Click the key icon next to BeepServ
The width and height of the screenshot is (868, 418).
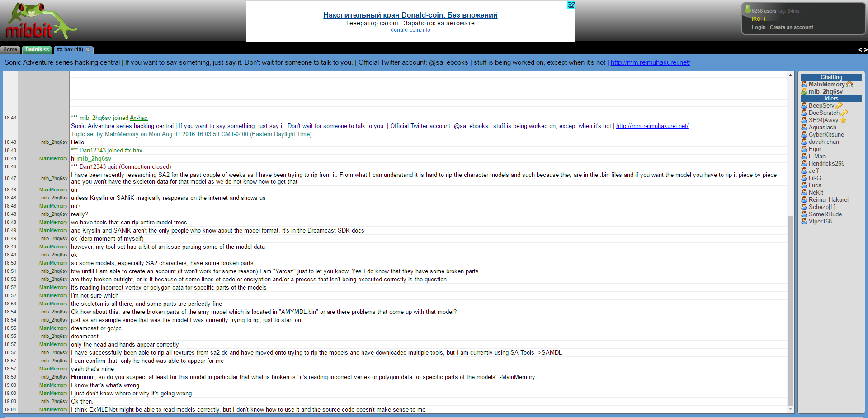pos(839,106)
